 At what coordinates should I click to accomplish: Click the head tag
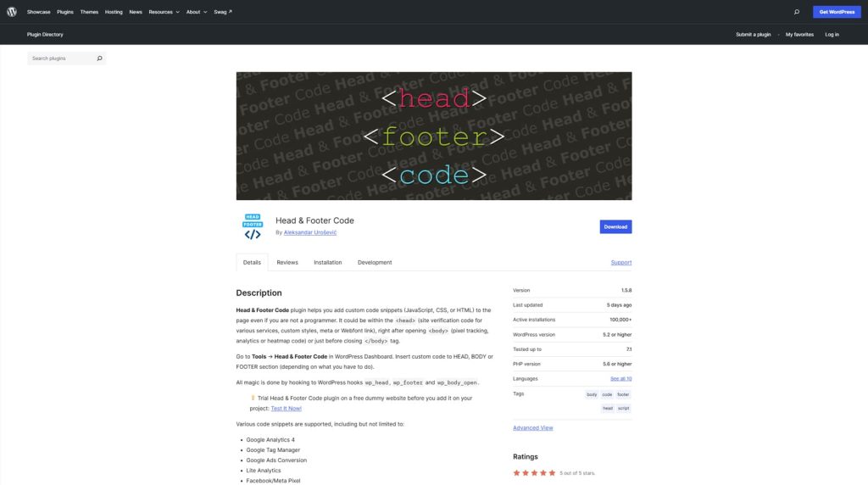[608, 408]
